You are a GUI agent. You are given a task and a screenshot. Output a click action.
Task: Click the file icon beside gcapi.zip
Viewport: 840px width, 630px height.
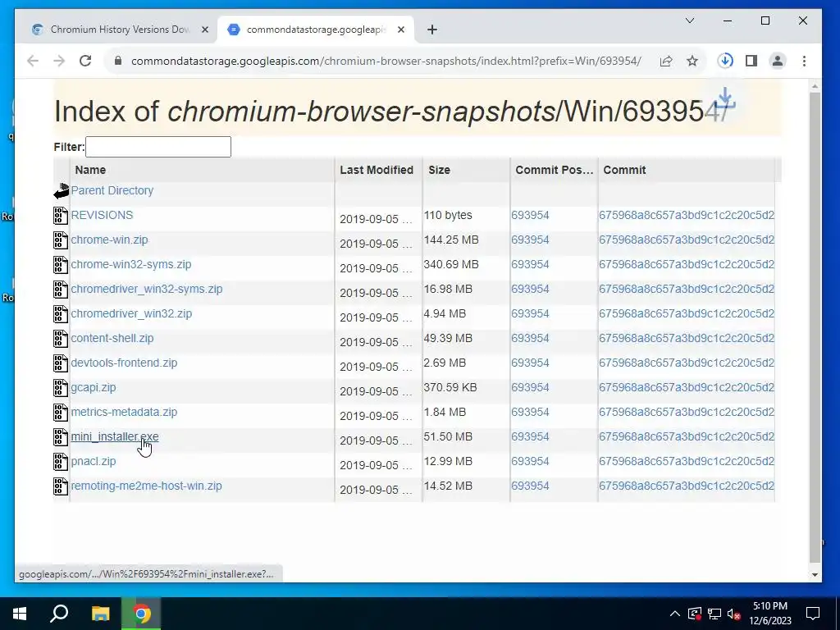click(x=61, y=388)
